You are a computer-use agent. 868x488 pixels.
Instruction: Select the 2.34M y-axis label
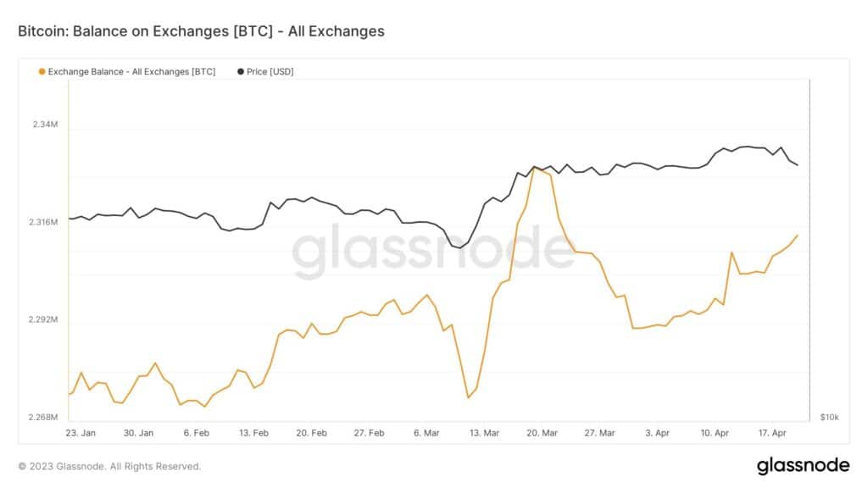[45, 125]
